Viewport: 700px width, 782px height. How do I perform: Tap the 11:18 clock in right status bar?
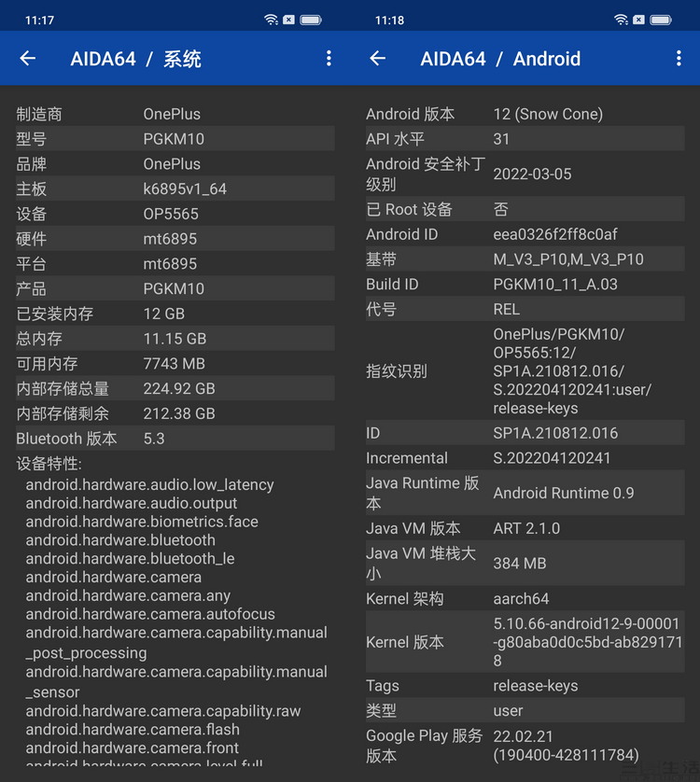tap(389, 21)
